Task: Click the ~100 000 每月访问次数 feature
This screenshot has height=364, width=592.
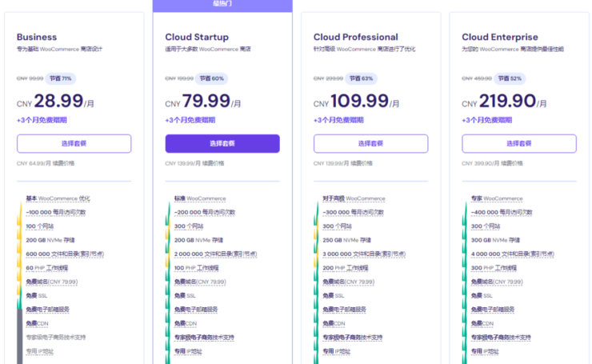Action: [55, 212]
